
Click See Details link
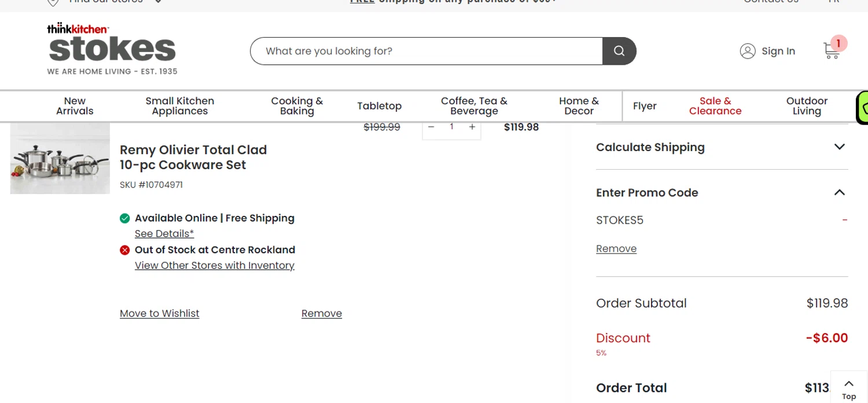pyautogui.click(x=164, y=234)
